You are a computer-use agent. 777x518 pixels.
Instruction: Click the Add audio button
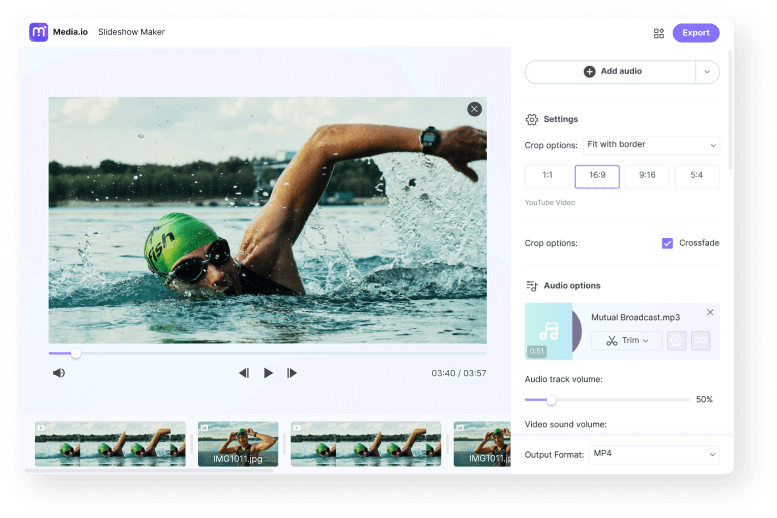pos(611,72)
